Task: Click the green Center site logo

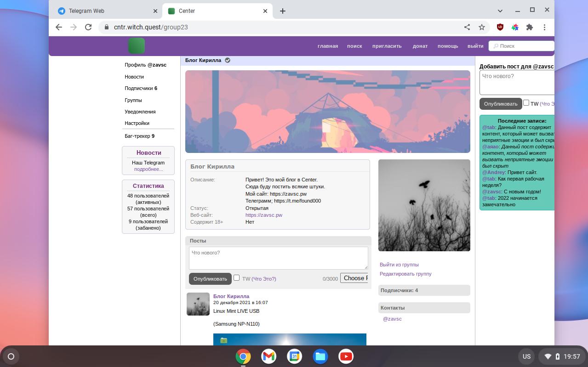Action: (137, 46)
